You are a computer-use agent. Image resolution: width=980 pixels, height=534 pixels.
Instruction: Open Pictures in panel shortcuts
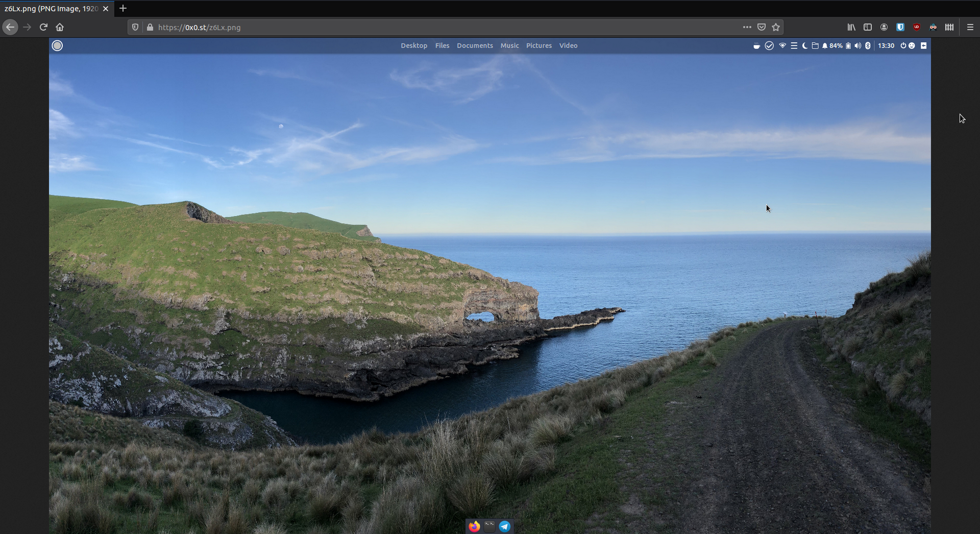[x=539, y=45]
